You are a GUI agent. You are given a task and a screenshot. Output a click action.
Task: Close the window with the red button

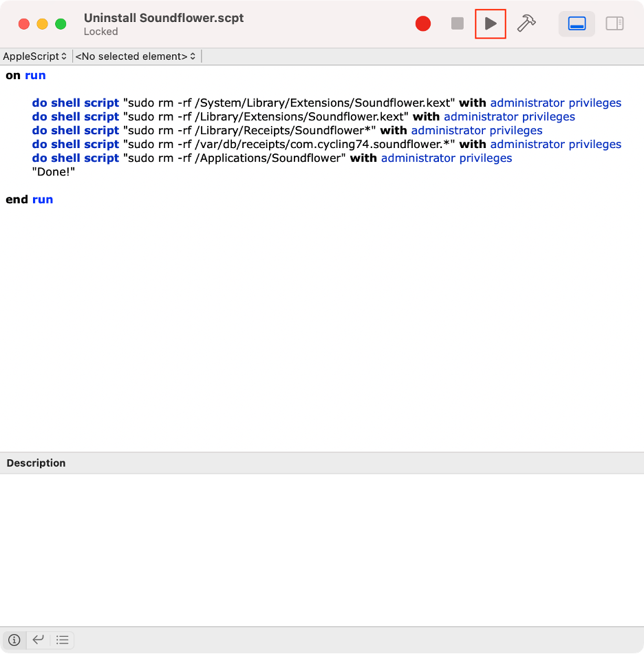click(24, 24)
